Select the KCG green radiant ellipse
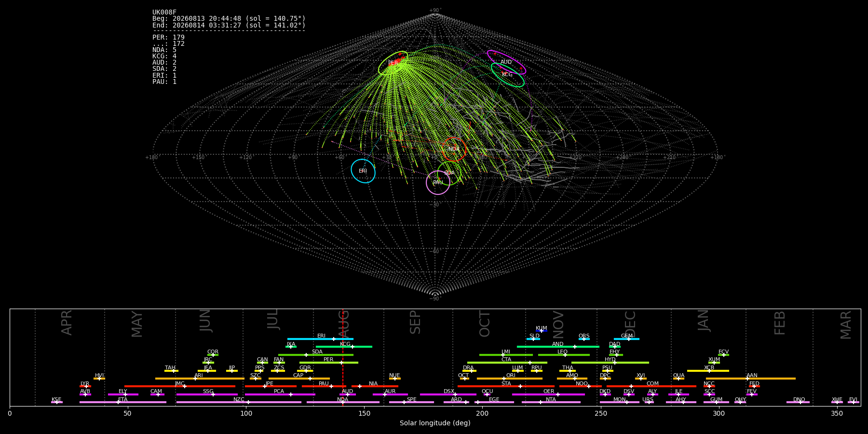Screen dimensions: 868x434 pyautogui.click(x=507, y=75)
